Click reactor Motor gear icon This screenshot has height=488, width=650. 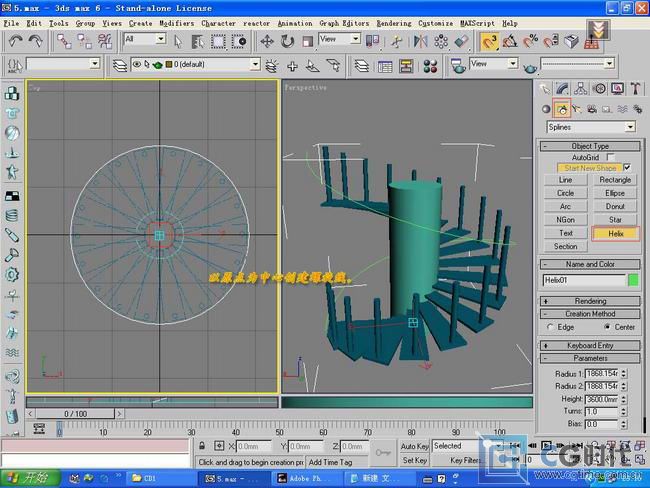[x=12, y=274]
